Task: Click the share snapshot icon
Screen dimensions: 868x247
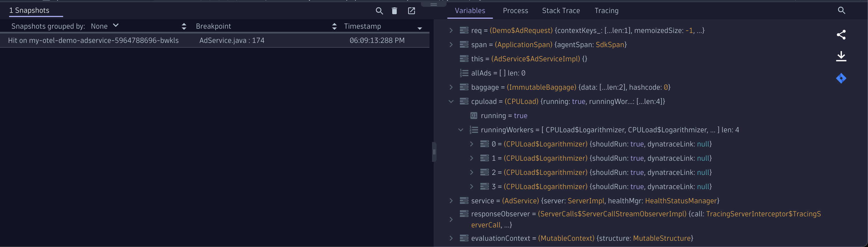Action: (841, 35)
